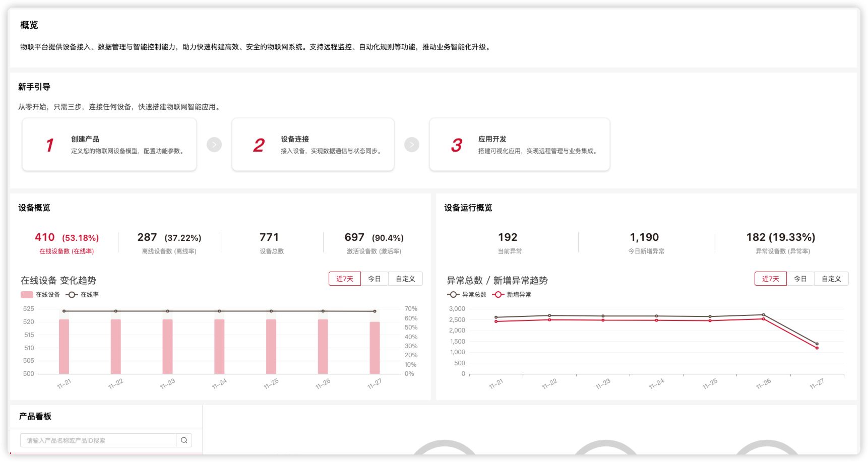Toggle the 在线率 legend line series

click(83, 295)
